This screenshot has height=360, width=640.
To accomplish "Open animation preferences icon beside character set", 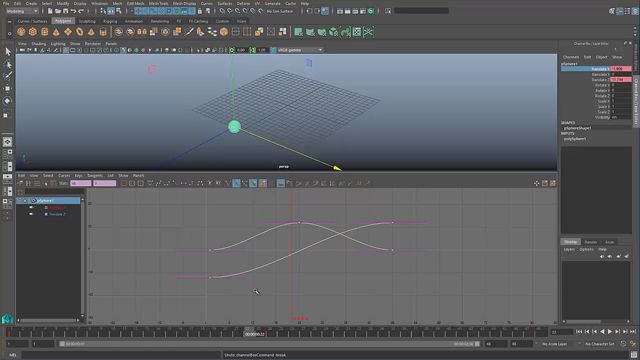I will tap(633, 344).
